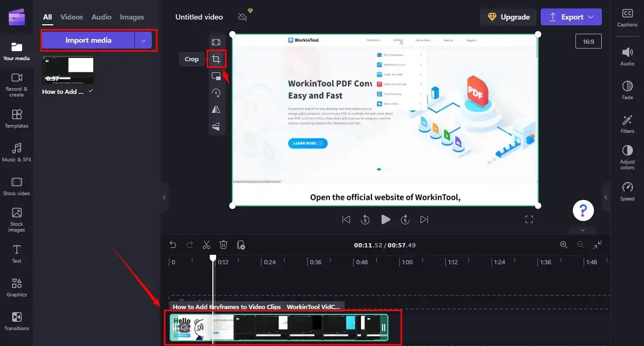Open the Filters panel
The height and width of the screenshot is (346, 644).
627,123
